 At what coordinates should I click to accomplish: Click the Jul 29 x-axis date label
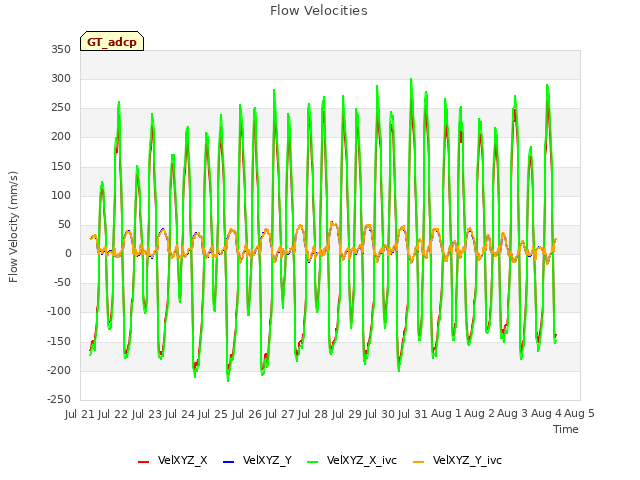pos(347,414)
